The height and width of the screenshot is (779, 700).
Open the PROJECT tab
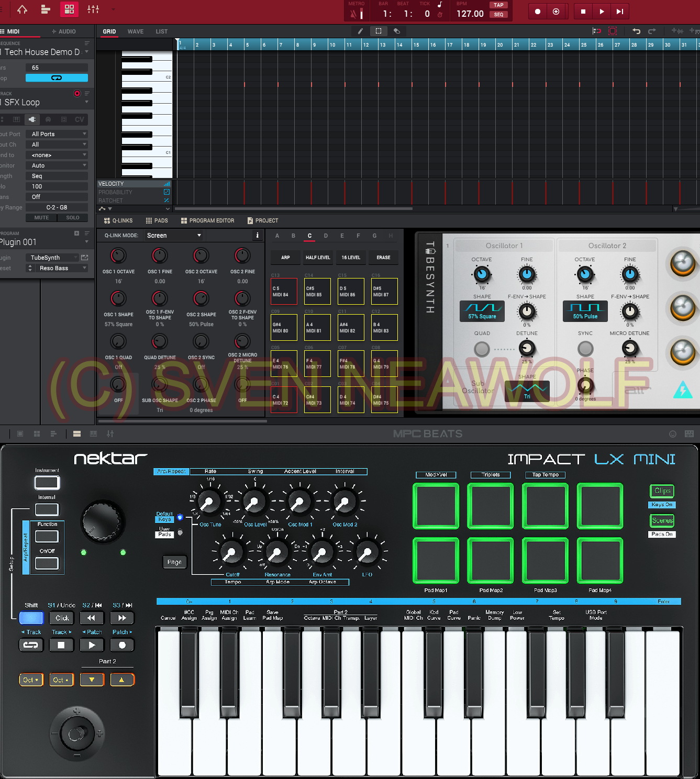[x=263, y=221]
